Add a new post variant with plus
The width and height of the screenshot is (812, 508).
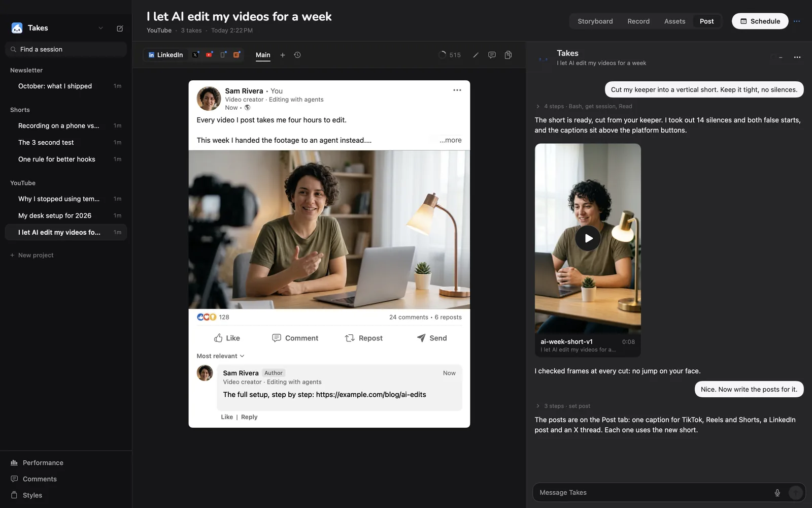[x=283, y=55]
